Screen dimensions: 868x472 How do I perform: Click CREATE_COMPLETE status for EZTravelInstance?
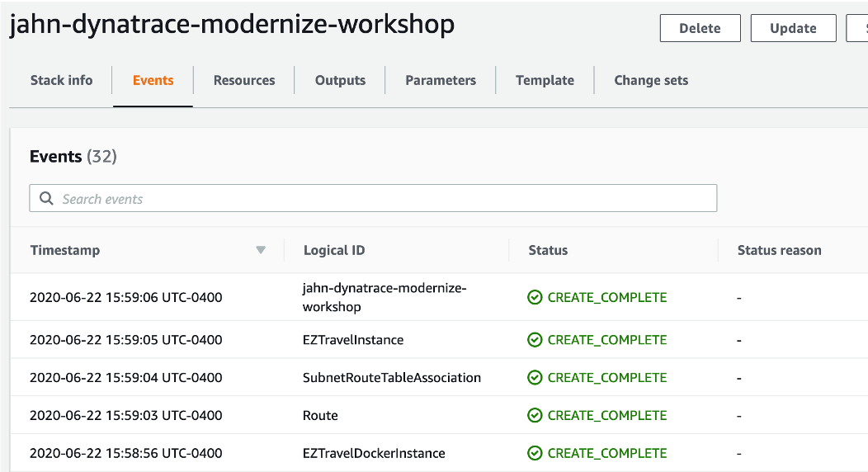(x=607, y=340)
